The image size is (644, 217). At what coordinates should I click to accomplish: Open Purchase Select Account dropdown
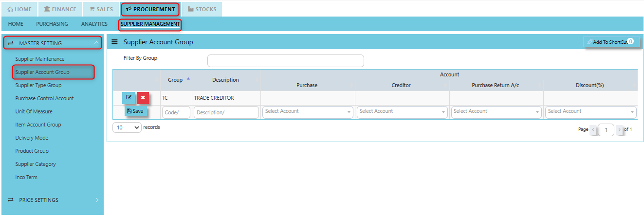click(307, 112)
